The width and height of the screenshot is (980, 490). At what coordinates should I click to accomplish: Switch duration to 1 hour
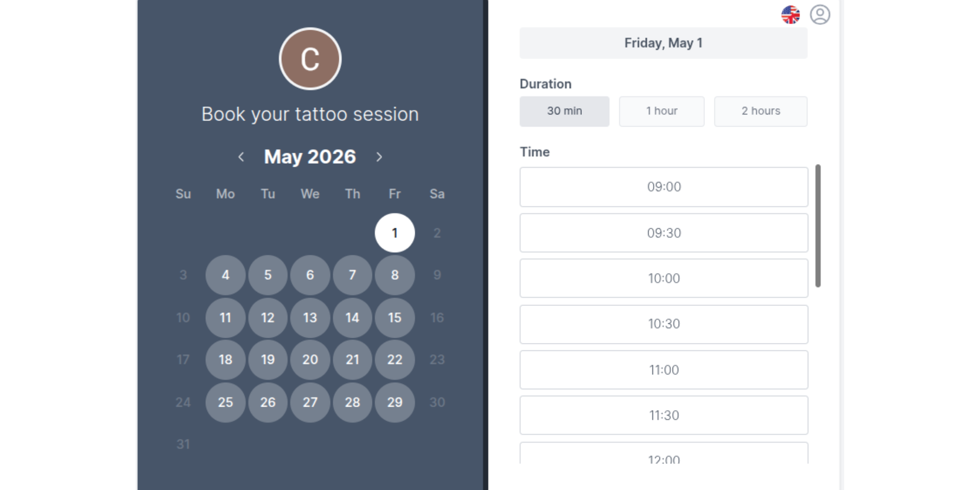pyautogui.click(x=662, y=111)
